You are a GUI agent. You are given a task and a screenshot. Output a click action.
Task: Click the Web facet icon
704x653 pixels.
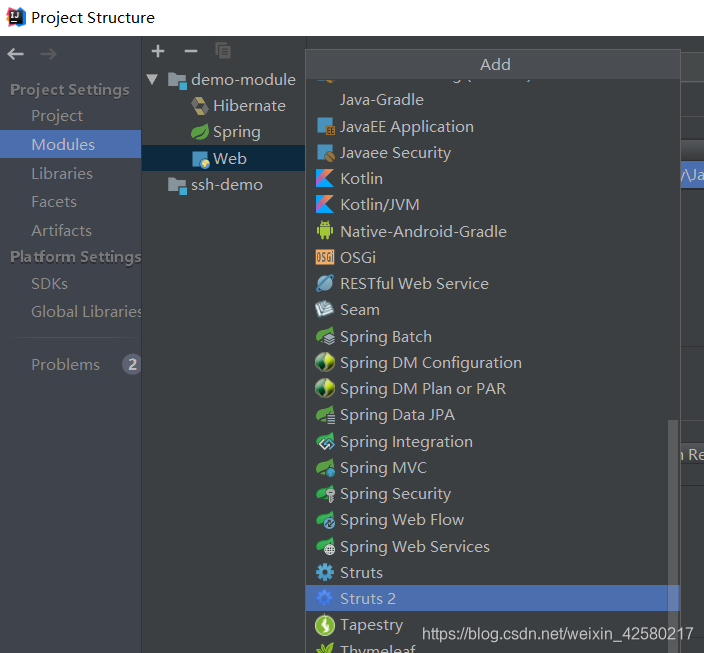click(200, 159)
